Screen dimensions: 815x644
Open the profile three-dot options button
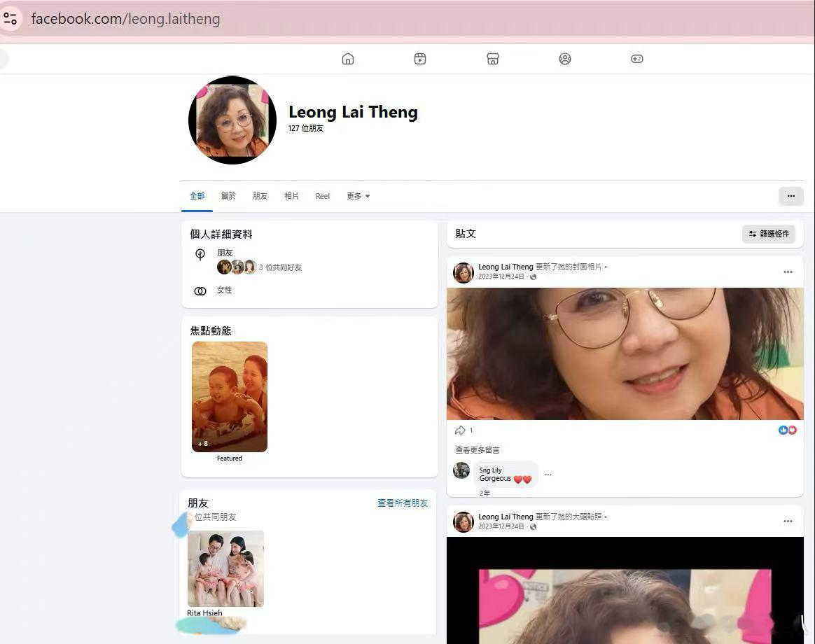[x=790, y=196]
